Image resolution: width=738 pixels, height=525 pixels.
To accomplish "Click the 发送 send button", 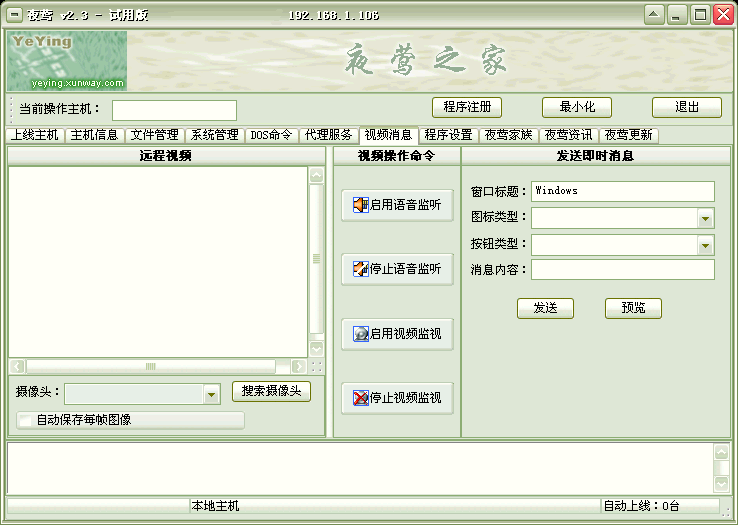I will click(545, 308).
